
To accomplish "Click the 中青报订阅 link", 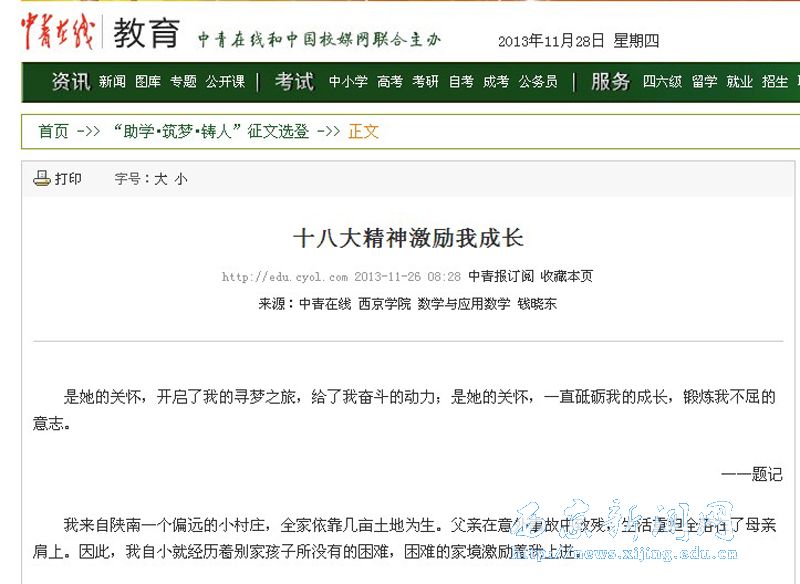I will click(496, 276).
